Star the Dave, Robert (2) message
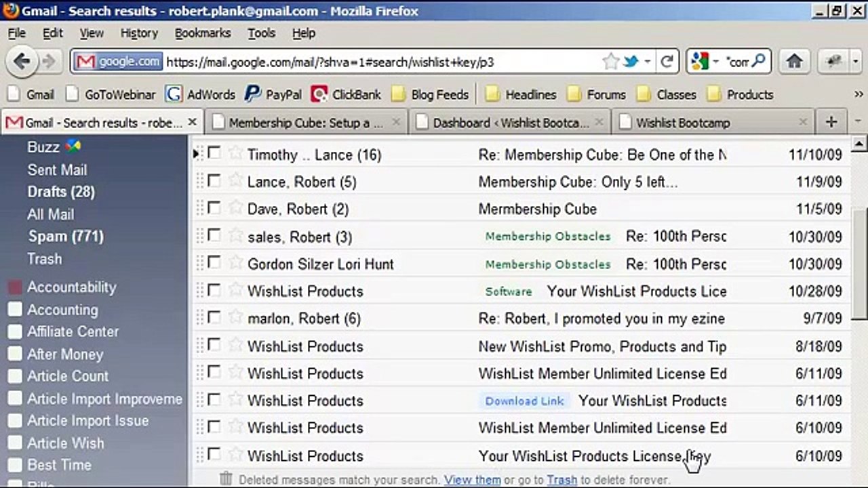Image resolution: width=868 pixels, height=488 pixels. [235, 207]
